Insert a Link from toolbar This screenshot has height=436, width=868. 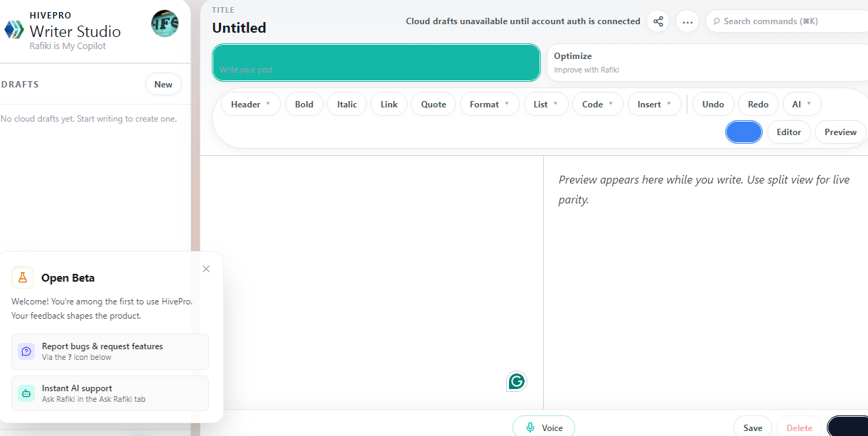(389, 104)
